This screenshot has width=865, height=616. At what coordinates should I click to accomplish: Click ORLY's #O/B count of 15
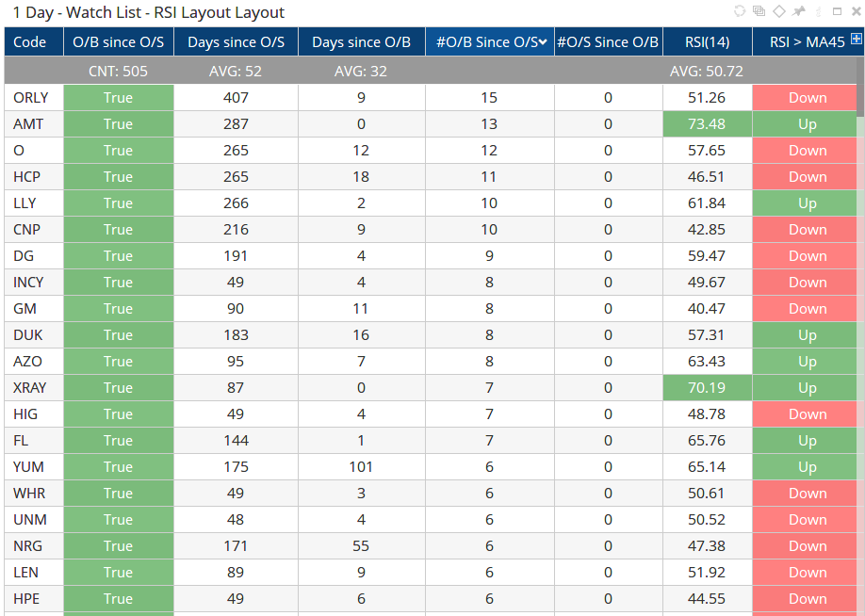coord(489,98)
